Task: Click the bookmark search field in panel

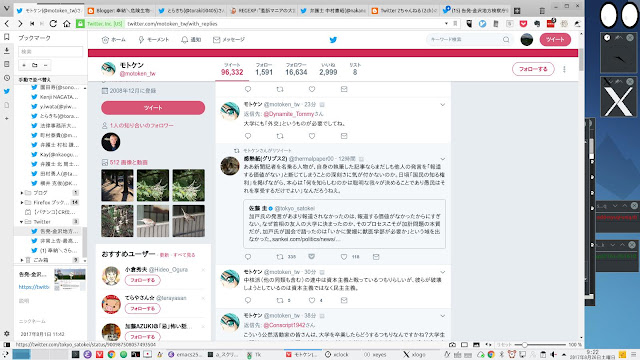Action: click(x=51, y=51)
